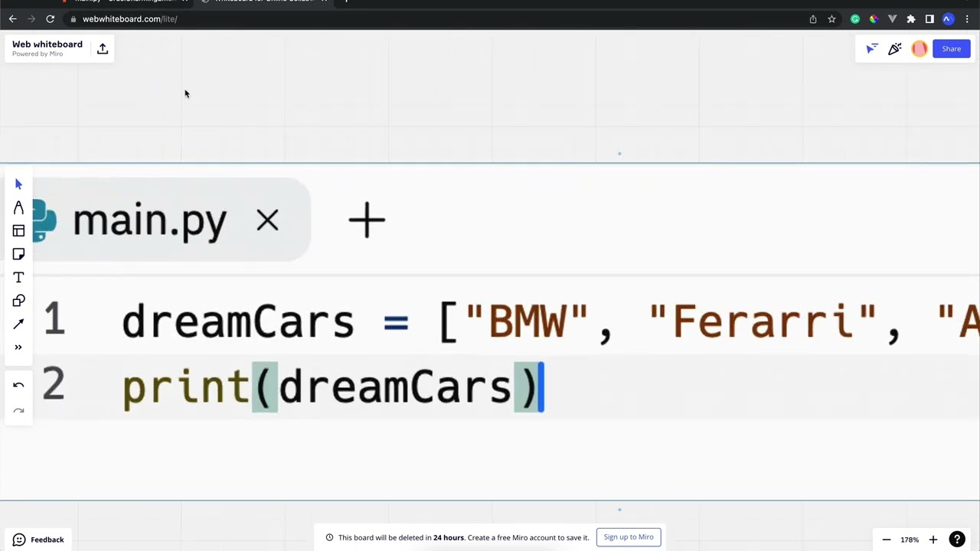The image size is (980, 551).
Task: Open the Vue devtools extension
Action: coord(892,19)
